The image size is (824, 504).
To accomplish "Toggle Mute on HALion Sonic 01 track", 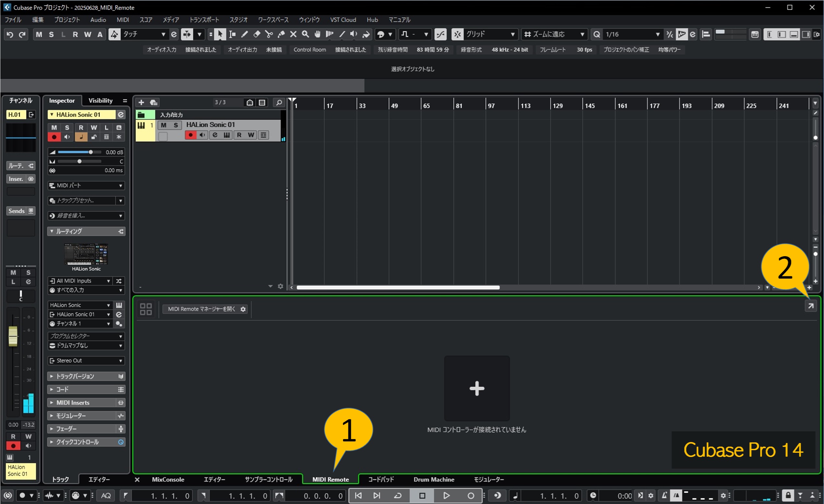I will point(163,125).
